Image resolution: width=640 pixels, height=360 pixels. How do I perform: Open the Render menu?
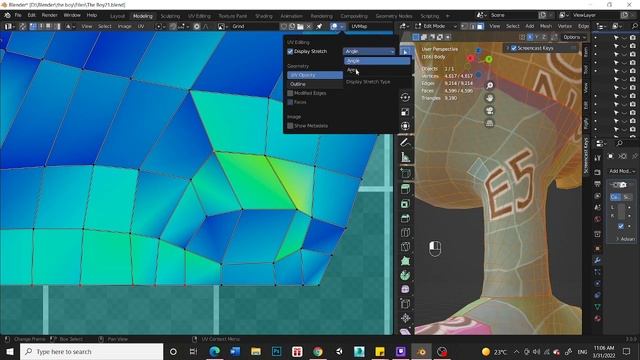[x=49, y=15]
